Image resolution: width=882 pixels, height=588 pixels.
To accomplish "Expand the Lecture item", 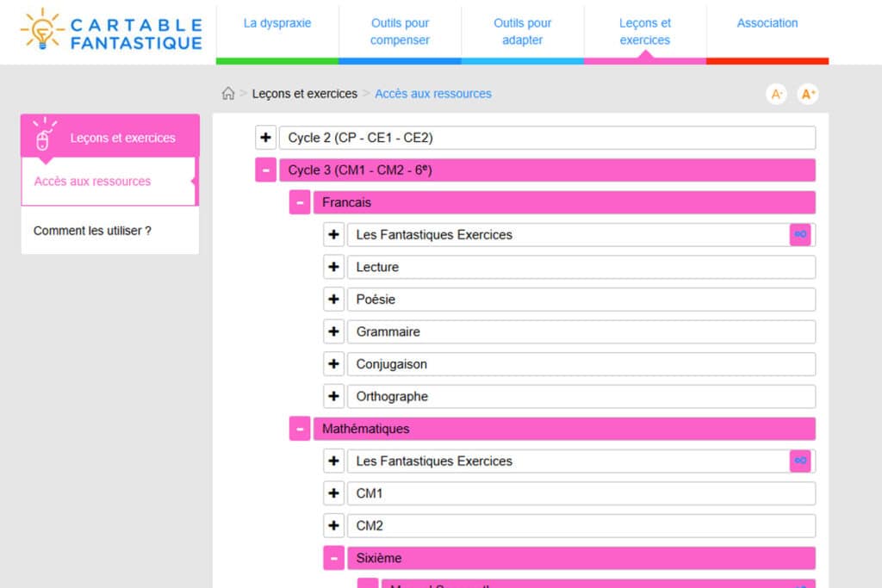I will point(333,268).
